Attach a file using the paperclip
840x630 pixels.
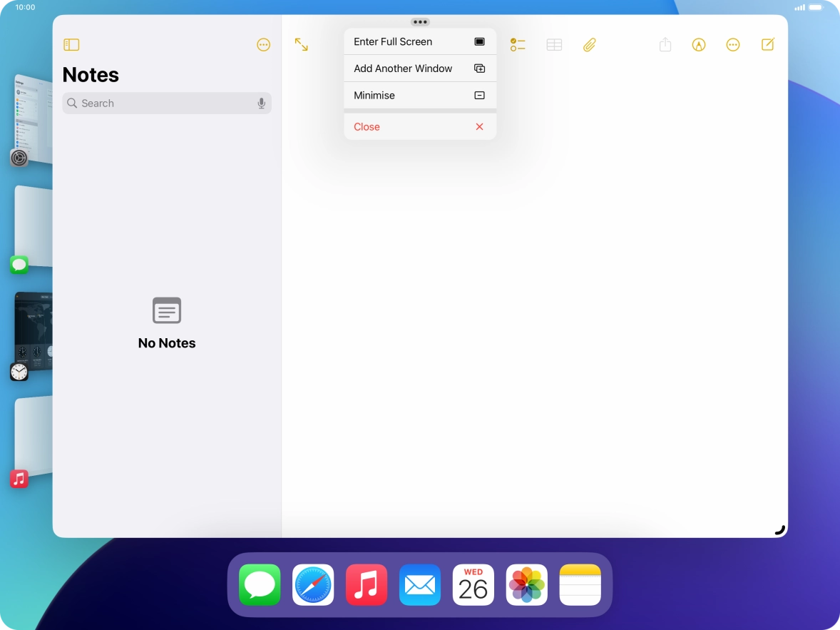(589, 44)
